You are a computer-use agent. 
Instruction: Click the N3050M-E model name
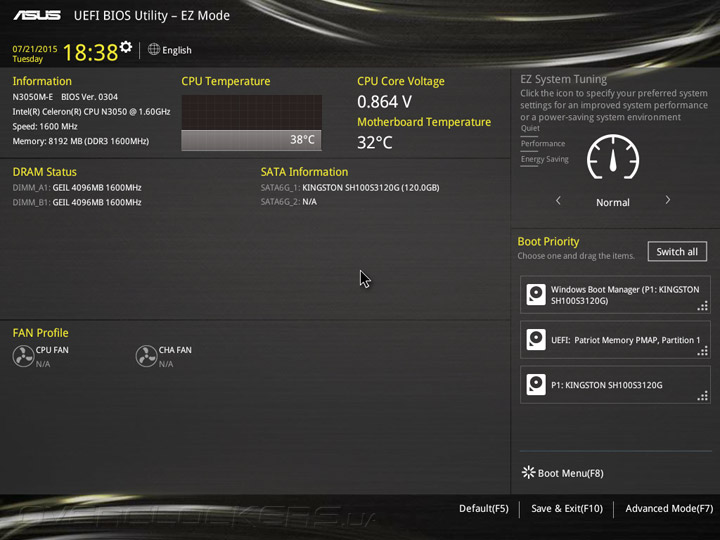33,97
